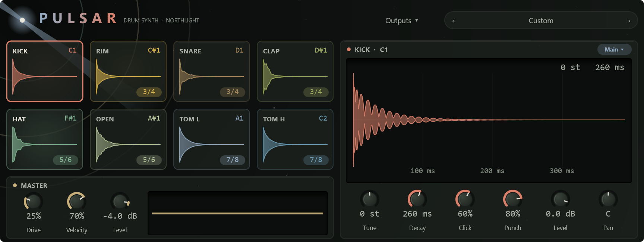This screenshot has height=242, width=644.
Task: Click the master Level knob
Action: [120, 202]
